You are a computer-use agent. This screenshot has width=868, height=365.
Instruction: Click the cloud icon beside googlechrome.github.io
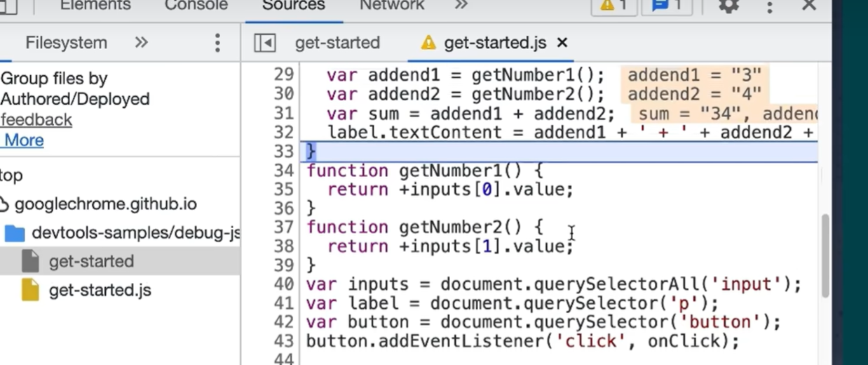pos(4,205)
